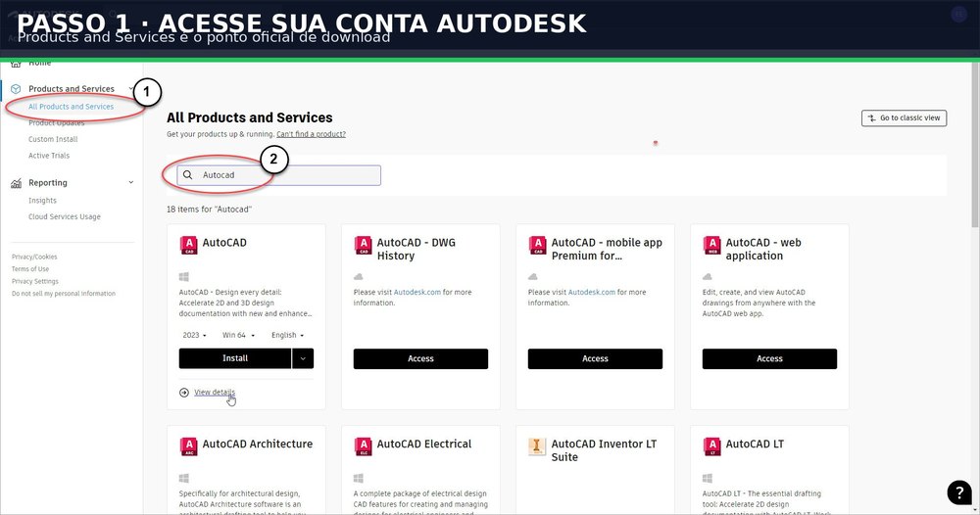Viewport: 980px width, 515px height.
Task: Click the Reporting chart icon
Action: (x=16, y=183)
